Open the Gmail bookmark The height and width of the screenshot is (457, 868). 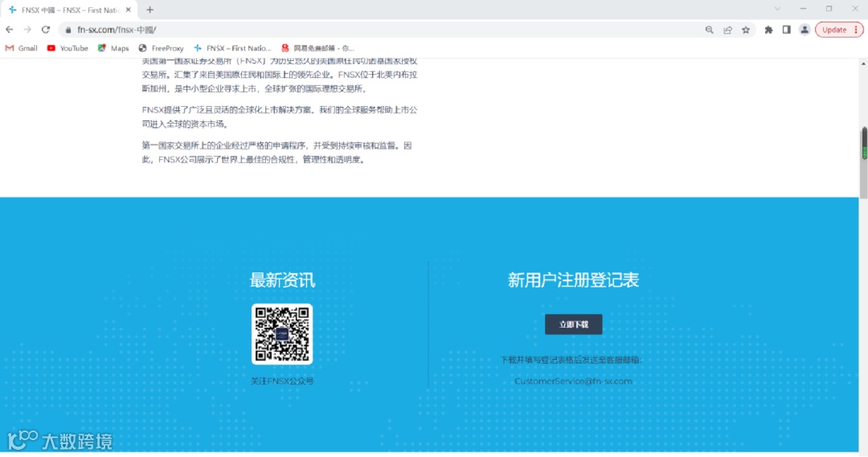tap(21, 48)
